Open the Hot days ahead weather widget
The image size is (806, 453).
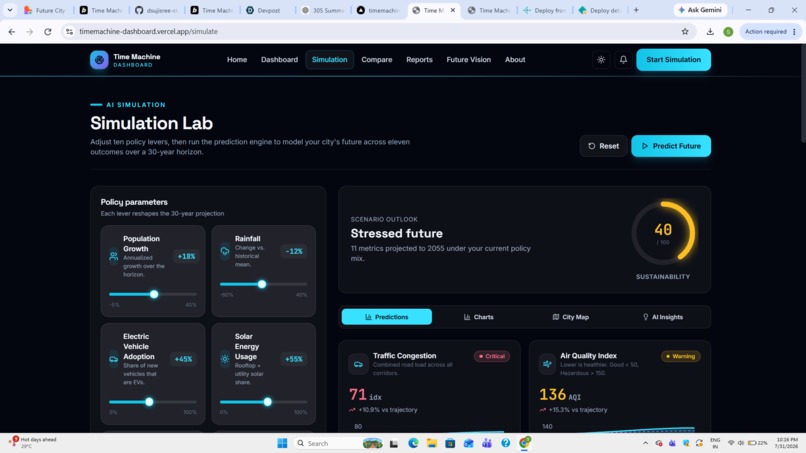33,443
